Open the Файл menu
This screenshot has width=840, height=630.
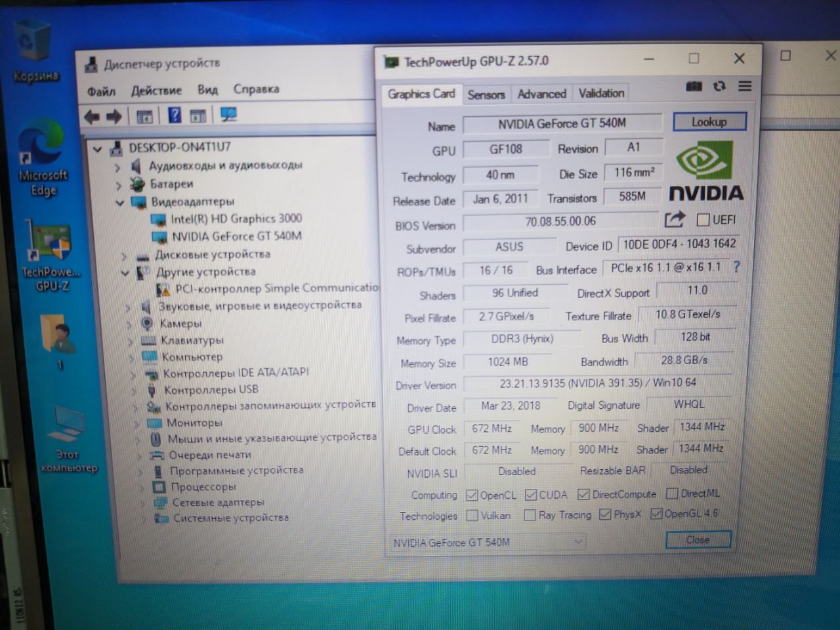click(101, 91)
